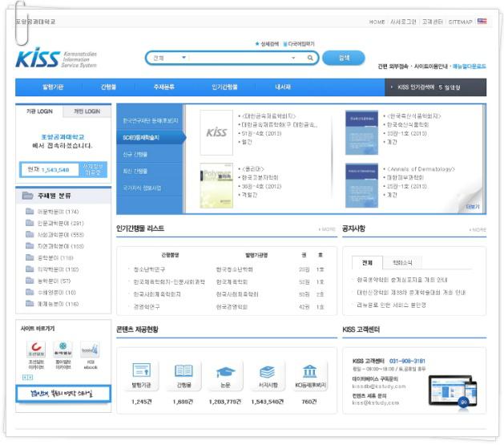Open the 전체 search scope dropdown
Image resolution: width=504 pixels, height=445 pixels.
click(169, 58)
